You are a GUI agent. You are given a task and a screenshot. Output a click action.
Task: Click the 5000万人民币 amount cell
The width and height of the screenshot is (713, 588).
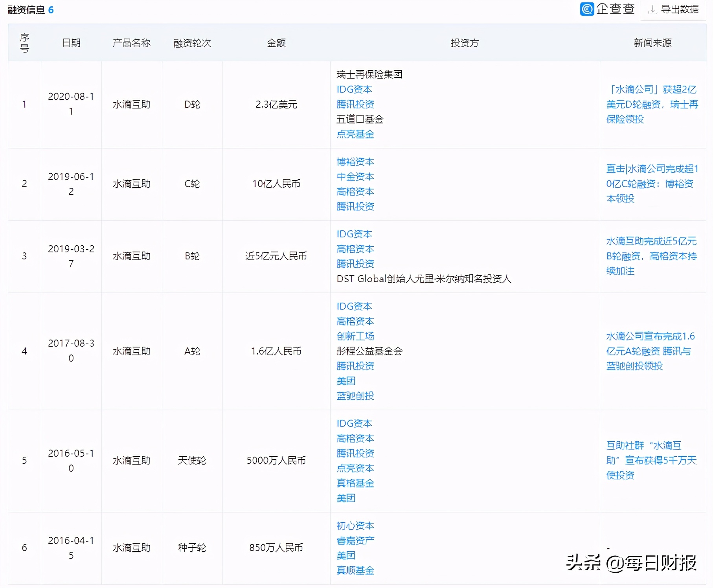click(276, 460)
